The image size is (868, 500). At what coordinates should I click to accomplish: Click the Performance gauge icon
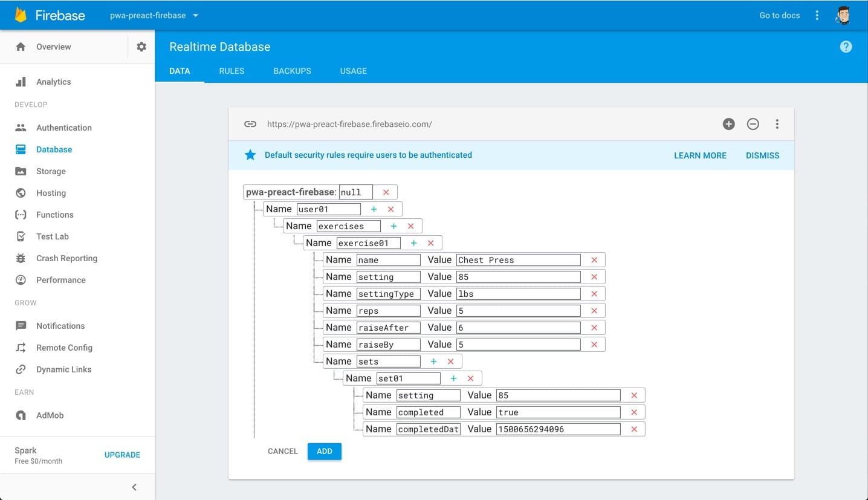coord(21,280)
